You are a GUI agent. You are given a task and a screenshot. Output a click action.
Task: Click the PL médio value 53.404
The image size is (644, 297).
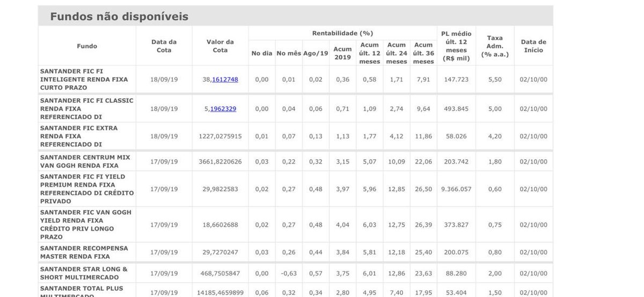click(x=456, y=293)
